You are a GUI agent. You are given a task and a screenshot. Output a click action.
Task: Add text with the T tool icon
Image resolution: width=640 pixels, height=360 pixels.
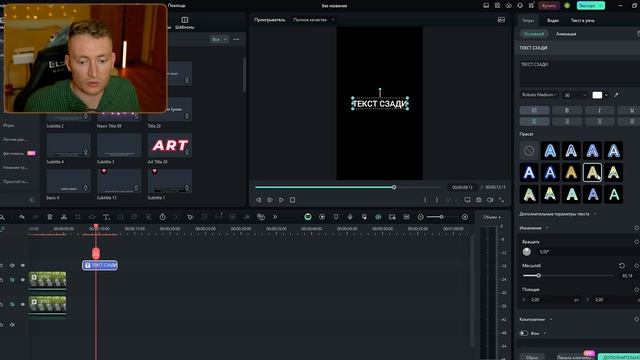(106, 217)
